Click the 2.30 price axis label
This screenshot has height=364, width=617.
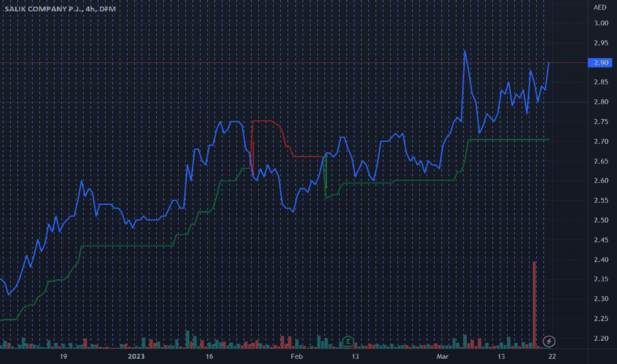pyautogui.click(x=601, y=298)
